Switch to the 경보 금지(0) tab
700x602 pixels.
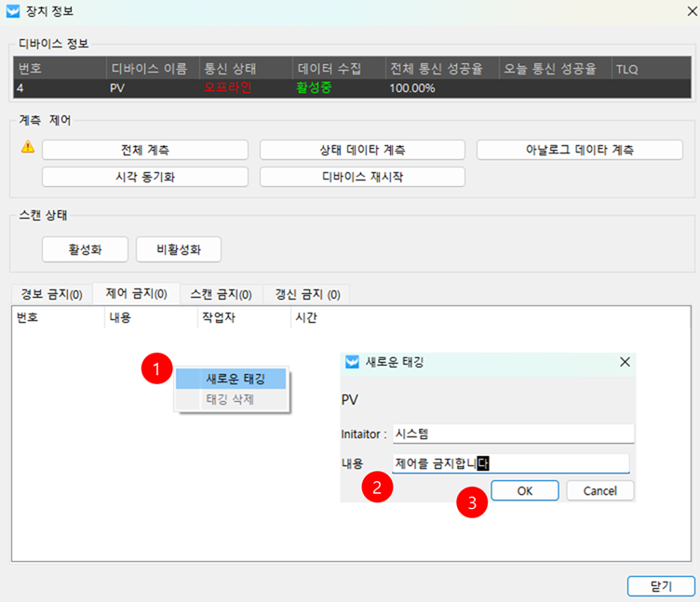click(x=52, y=294)
